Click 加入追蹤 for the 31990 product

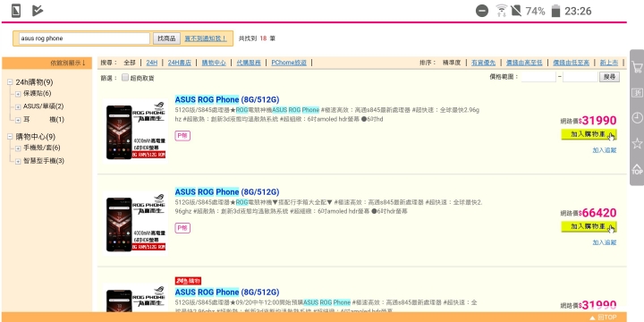605,150
